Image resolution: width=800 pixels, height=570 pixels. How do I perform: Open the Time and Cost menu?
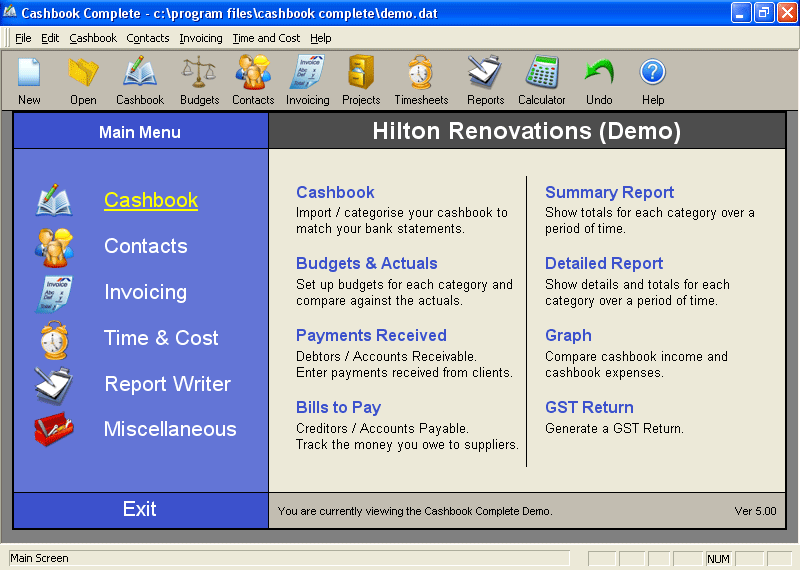(x=266, y=38)
